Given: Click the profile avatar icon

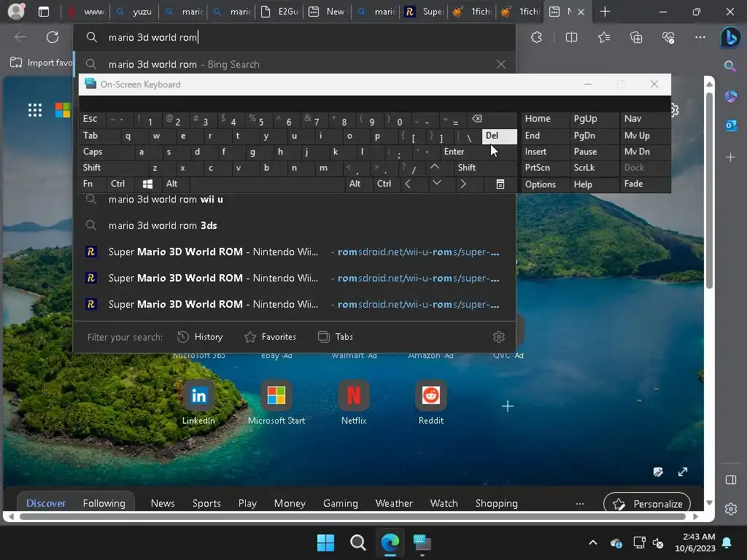Looking at the screenshot, I should (16, 12).
